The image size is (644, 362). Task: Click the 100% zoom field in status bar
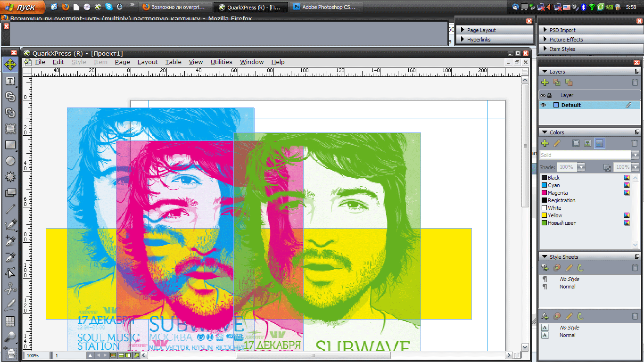click(x=37, y=355)
